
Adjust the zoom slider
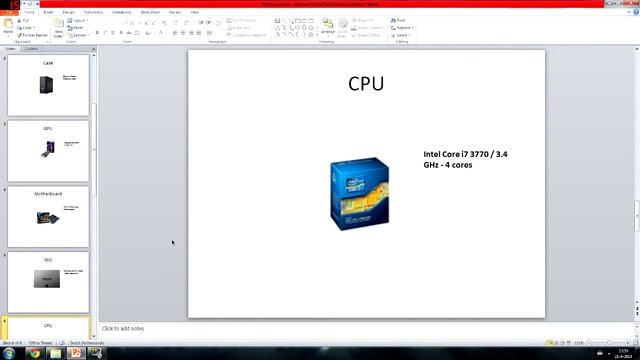pyautogui.click(x=609, y=343)
